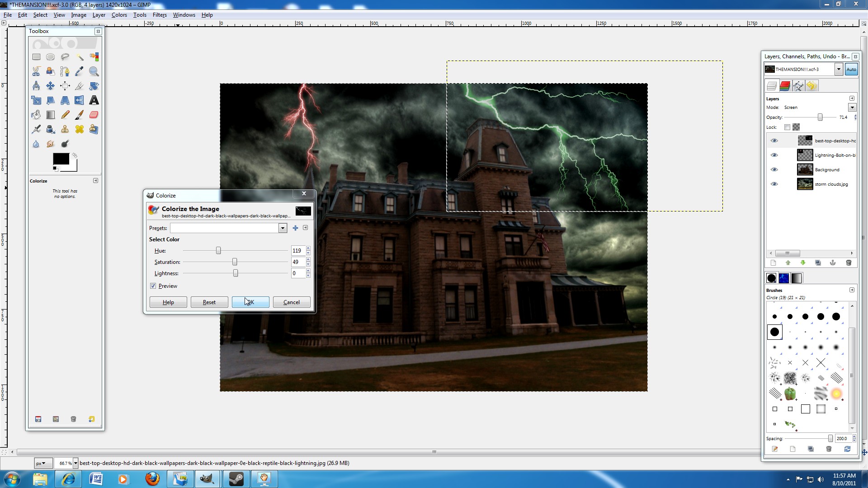Toggle the layer Lock checkbox

click(x=787, y=127)
